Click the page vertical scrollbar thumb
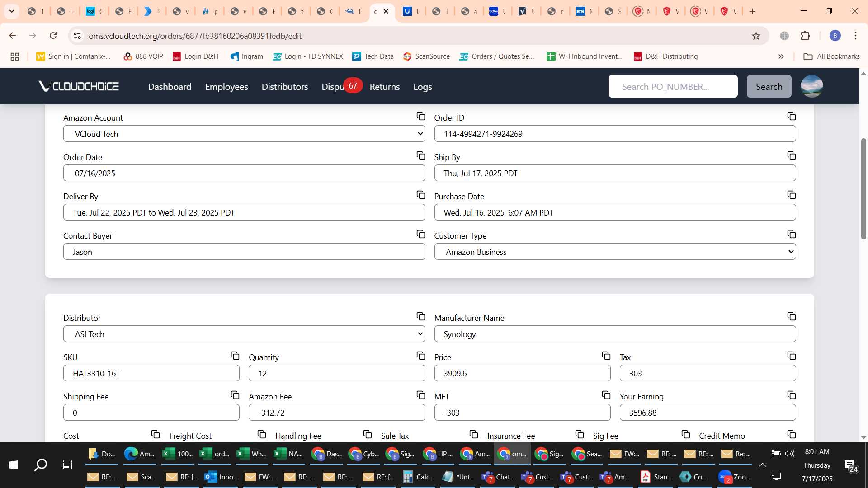The image size is (868, 488). (x=863, y=188)
